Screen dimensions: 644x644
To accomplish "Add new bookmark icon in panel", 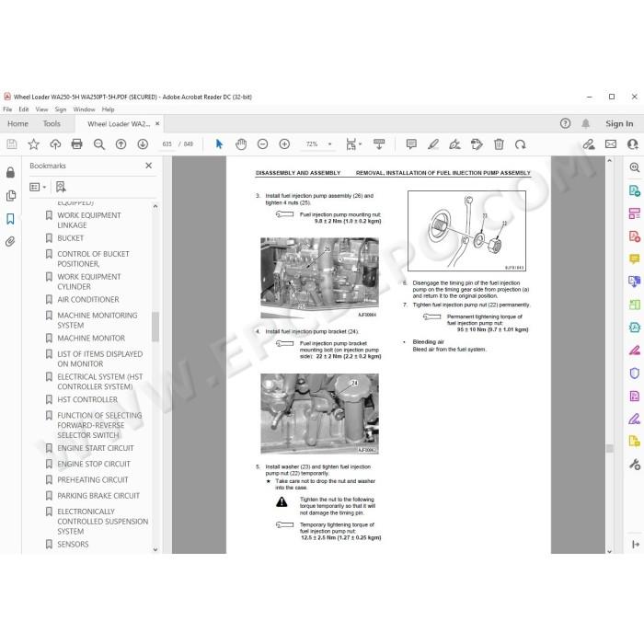I will click(61, 187).
